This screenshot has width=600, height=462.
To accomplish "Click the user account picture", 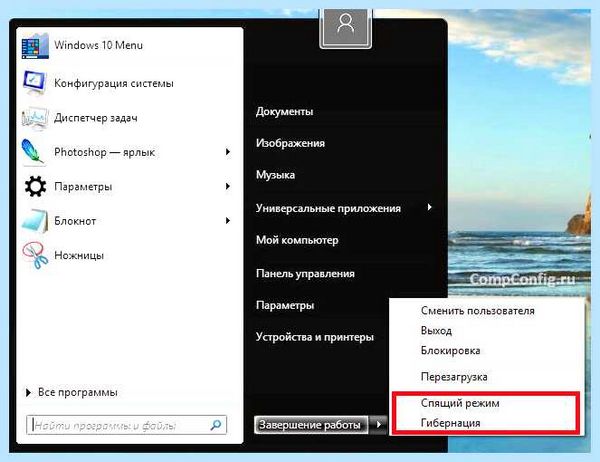I will click(x=346, y=28).
